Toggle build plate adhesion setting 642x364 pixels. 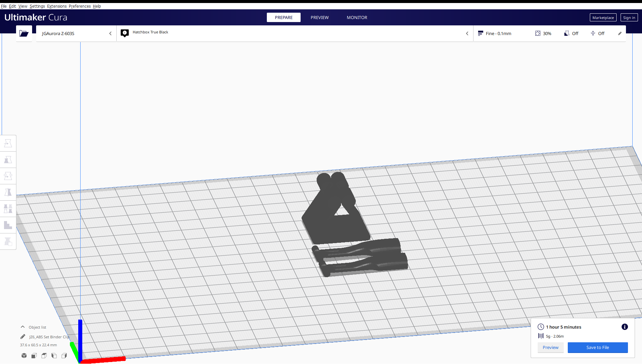[598, 33]
